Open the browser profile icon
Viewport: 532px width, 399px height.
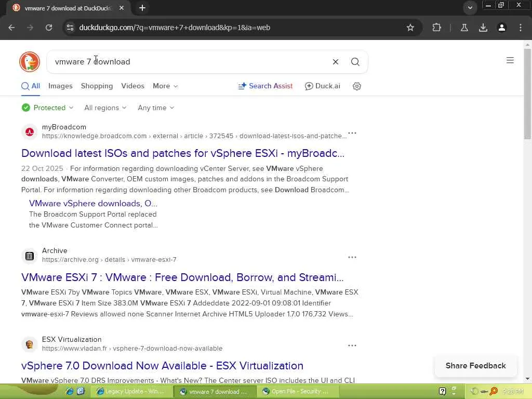[x=502, y=28]
